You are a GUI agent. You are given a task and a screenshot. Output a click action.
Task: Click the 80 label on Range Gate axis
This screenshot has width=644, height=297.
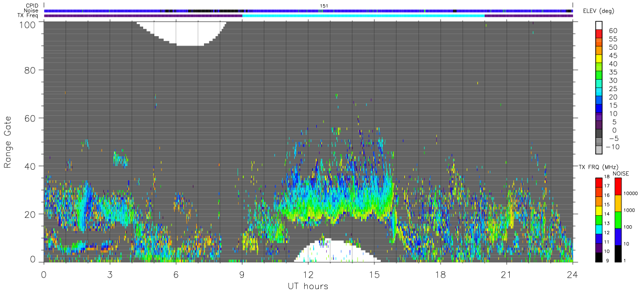pyautogui.click(x=30, y=70)
